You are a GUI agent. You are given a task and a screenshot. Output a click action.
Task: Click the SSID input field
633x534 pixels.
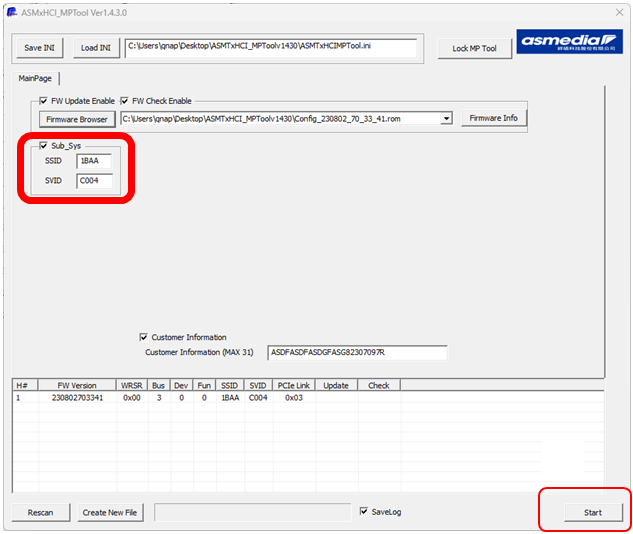[94, 161]
